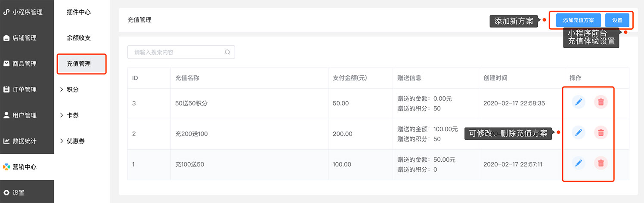Edit the 充100送50 recharge plan

(x=579, y=163)
